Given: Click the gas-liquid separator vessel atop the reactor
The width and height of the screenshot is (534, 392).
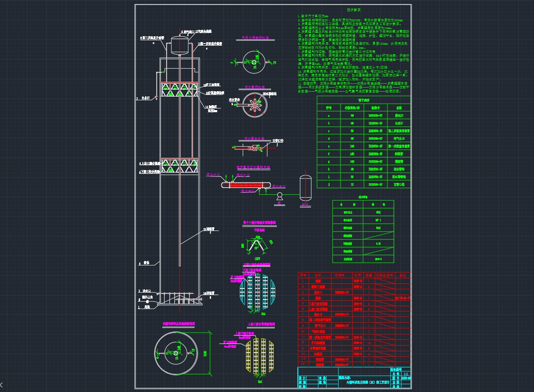Looking at the screenshot, I should point(180,45).
